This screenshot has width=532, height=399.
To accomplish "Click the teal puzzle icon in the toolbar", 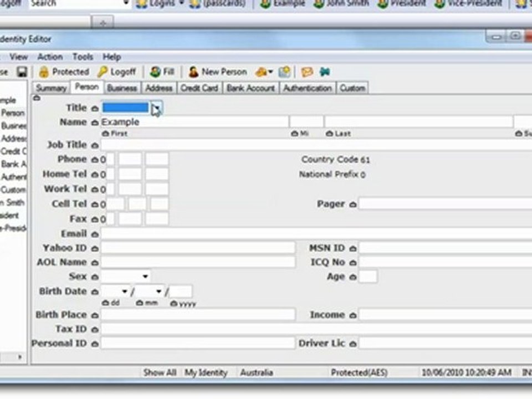I will point(325,72).
